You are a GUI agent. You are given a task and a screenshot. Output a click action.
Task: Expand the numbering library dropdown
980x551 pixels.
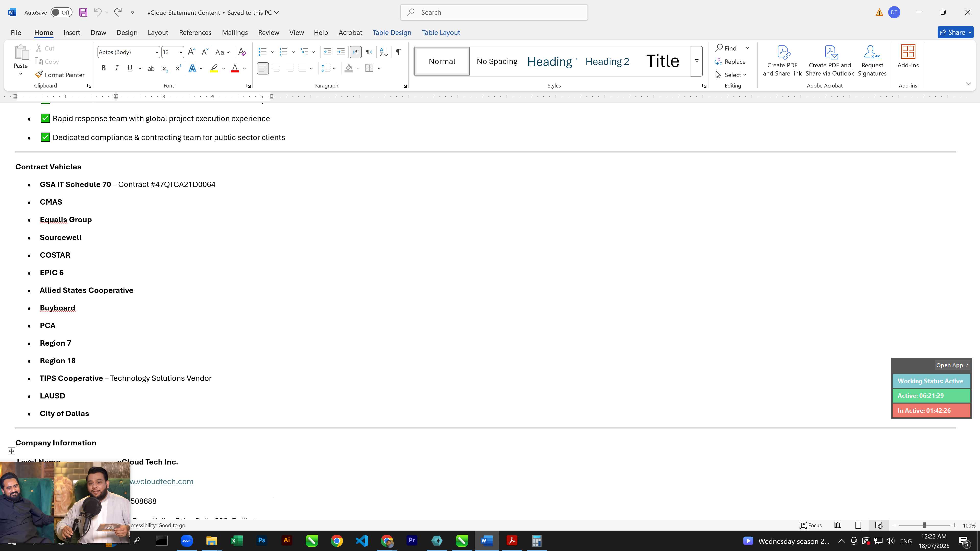point(293,52)
